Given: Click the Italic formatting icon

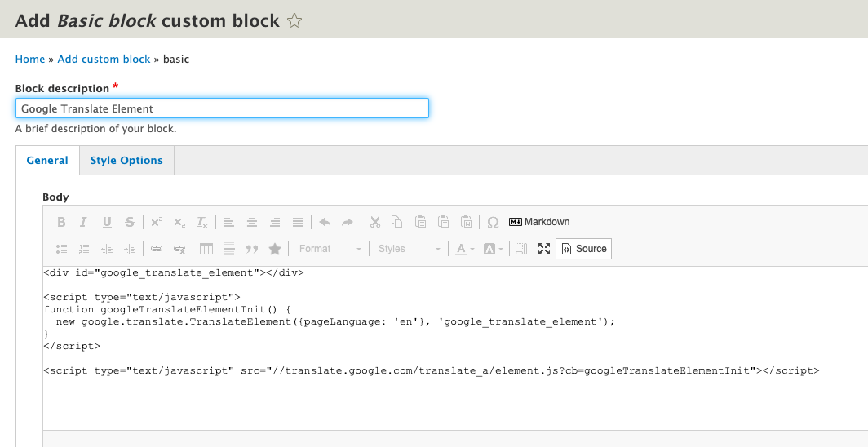Looking at the screenshot, I should (x=83, y=222).
